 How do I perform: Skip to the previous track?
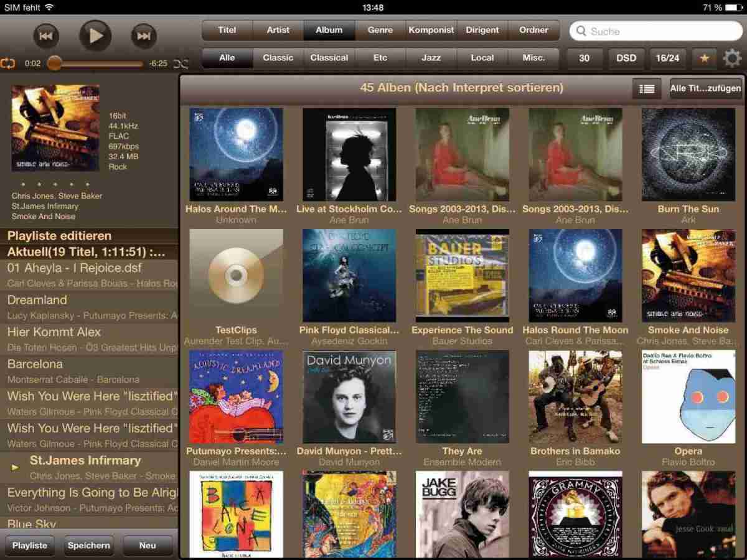[46, 35]
